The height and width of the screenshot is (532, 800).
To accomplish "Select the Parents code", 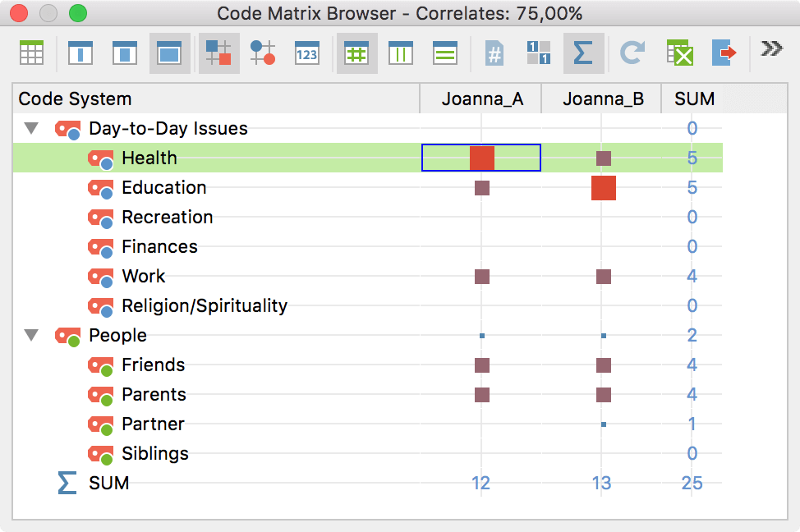I will (x=154, y=395).
